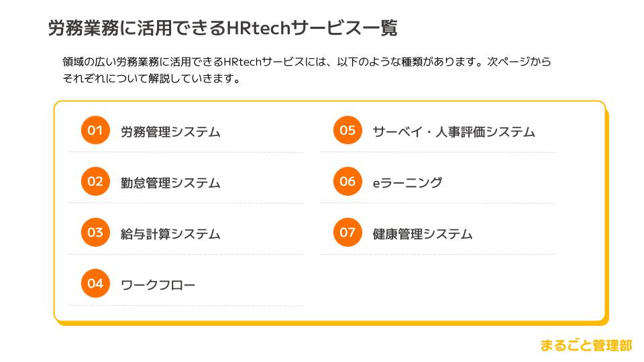
Task: Click the text line それぞれについて解説していきます
Action: (x=151, y=78)
